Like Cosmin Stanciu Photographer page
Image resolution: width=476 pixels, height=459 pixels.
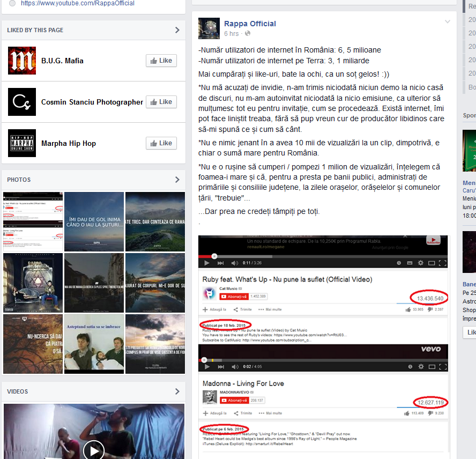point(161,102)
